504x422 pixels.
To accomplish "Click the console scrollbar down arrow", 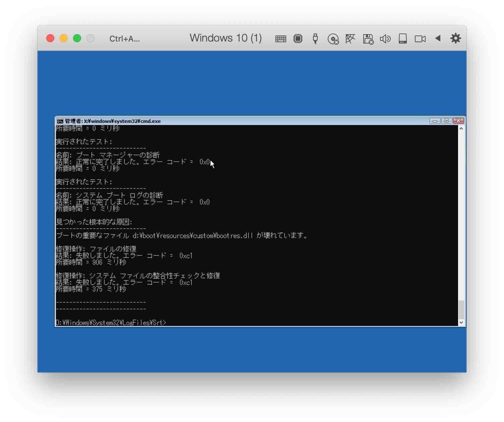I will coord(461,323).
